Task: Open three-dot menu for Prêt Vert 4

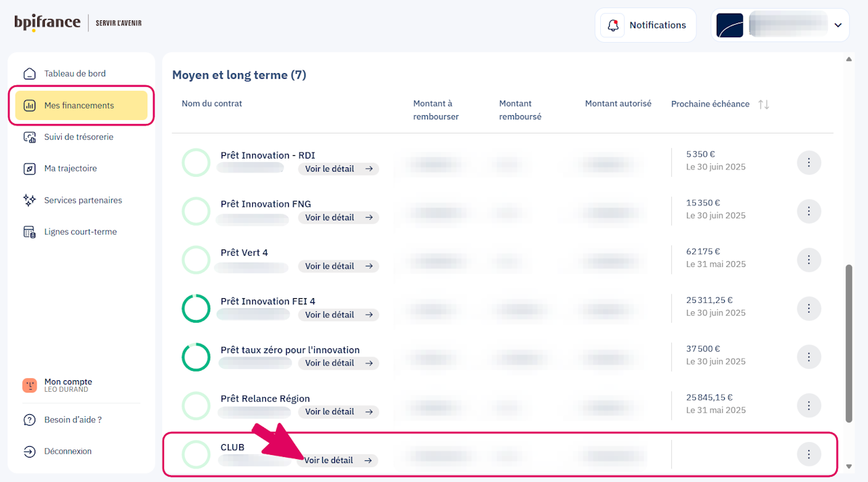Action: (x=808, y=260)
